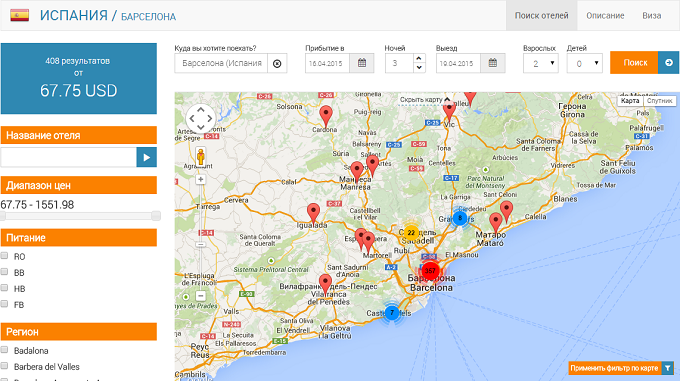680x381 pixels.
Task: Switch to the Описание tab
Action: click(x=605, y=16)
